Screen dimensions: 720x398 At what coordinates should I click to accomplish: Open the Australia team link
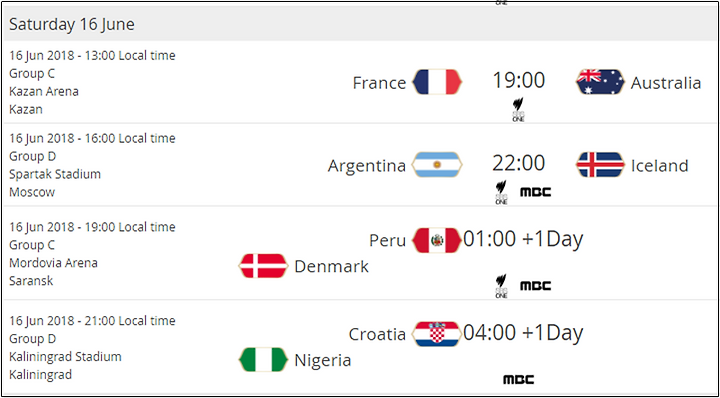coord(666,83)
